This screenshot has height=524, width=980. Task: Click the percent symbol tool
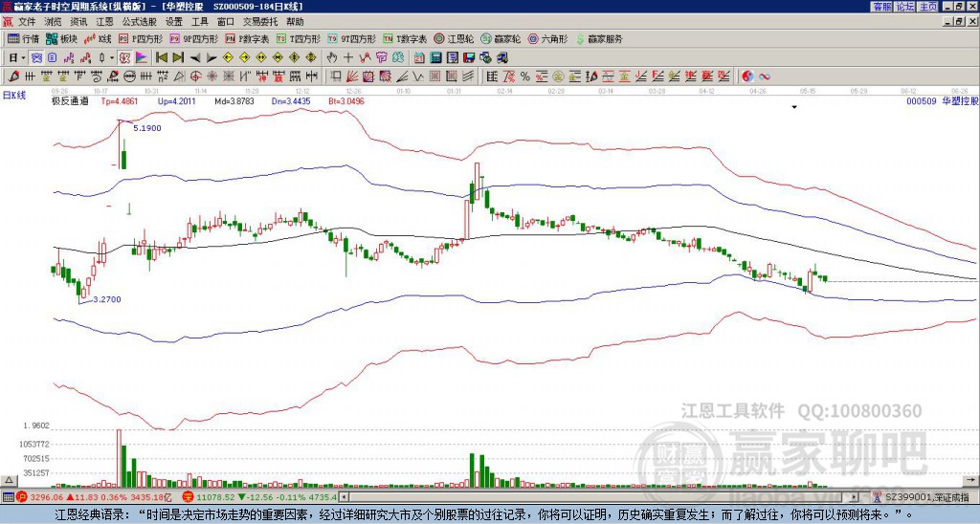(x=525, y=76)
